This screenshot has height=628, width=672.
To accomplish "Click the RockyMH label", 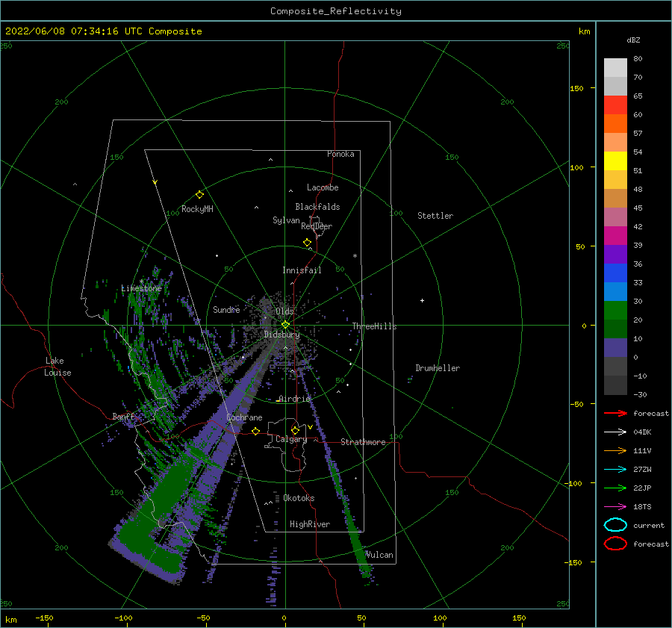I will click(x=197, y=209).
